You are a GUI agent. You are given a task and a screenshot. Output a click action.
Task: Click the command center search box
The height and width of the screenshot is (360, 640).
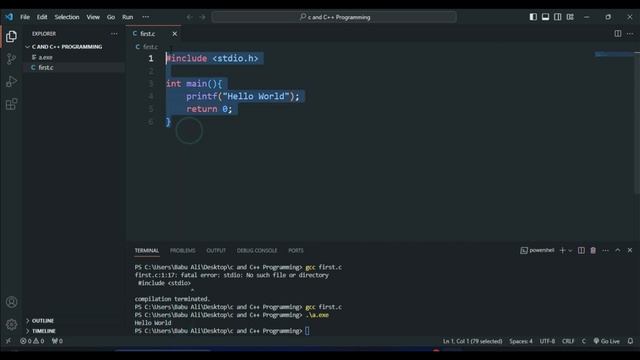click(334, 17)
